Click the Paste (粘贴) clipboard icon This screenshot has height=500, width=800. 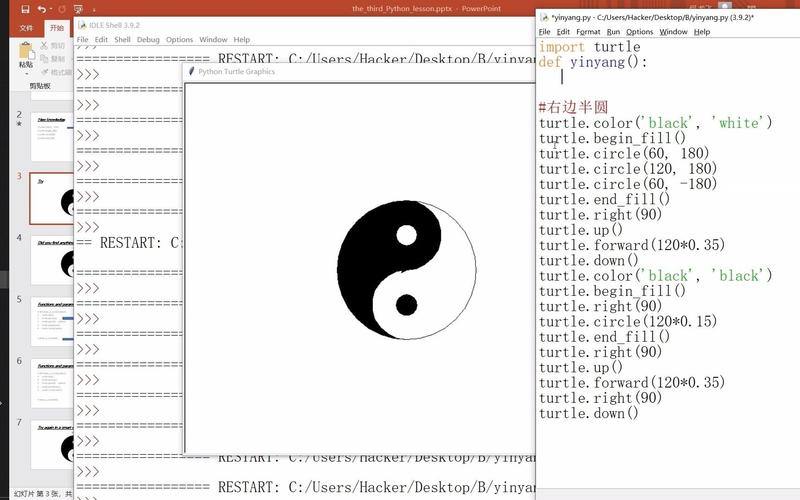tap(26, 51)
